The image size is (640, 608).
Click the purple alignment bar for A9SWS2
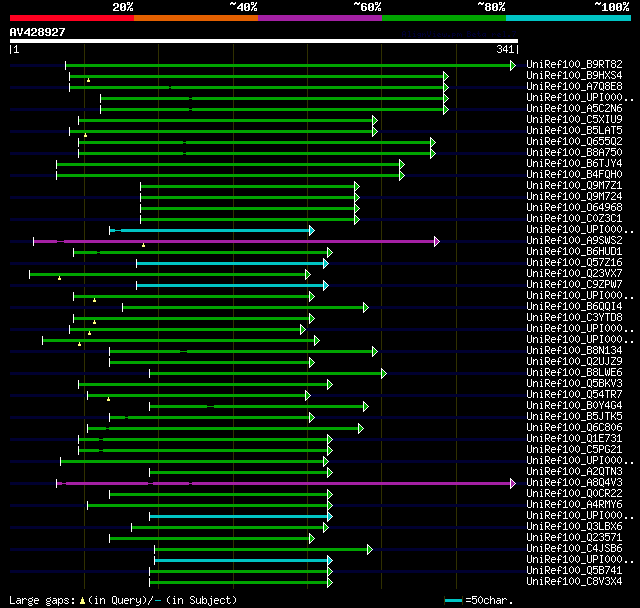[x=234, y=242]
